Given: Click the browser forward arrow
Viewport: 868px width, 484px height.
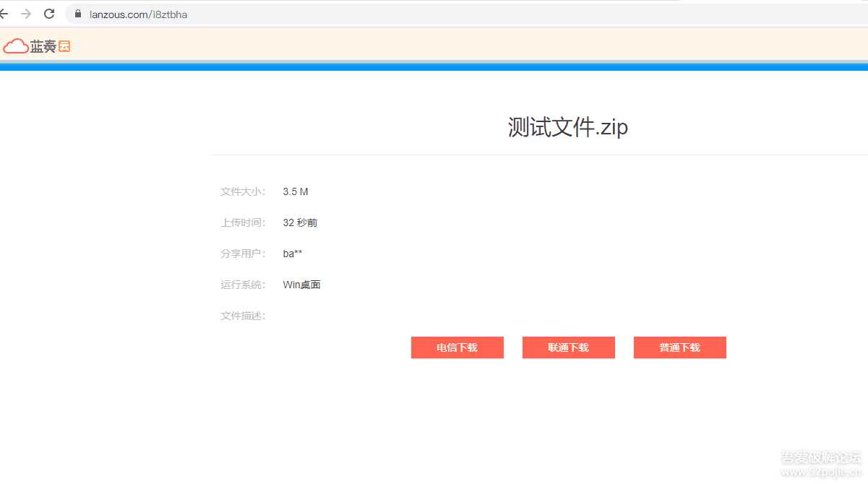Looking at the screenshot, I should pyautogui.click(x=27, y=12).
